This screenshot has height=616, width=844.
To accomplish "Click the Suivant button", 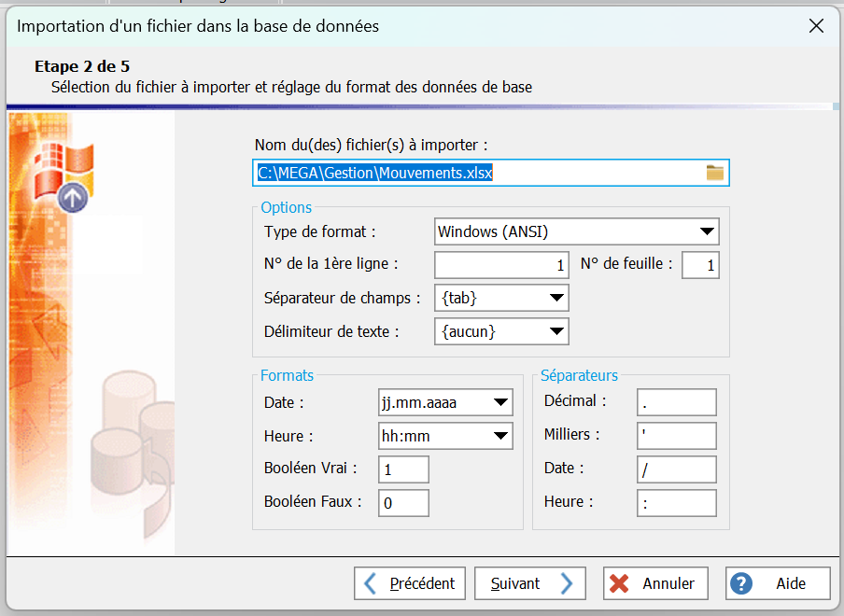I will [529, 583].
